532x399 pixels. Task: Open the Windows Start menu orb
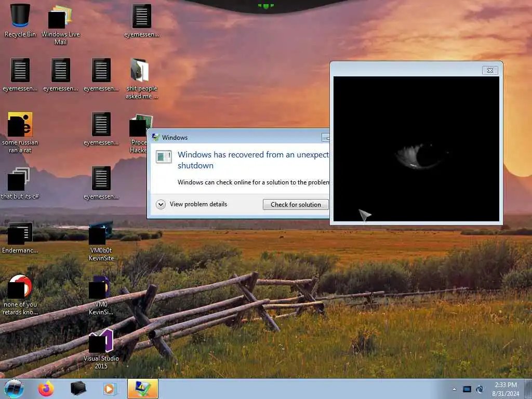tap(14, 389)
